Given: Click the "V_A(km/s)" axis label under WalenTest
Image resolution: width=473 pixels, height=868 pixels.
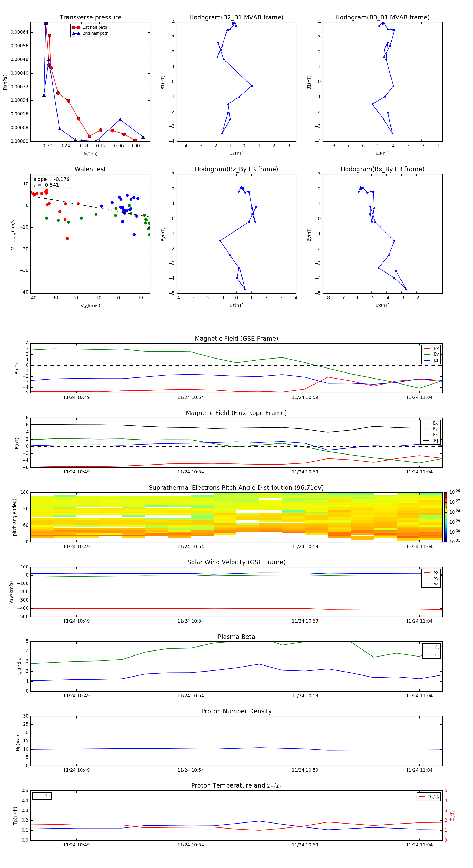Looking at the screenshot, I should tap(90, 306).
